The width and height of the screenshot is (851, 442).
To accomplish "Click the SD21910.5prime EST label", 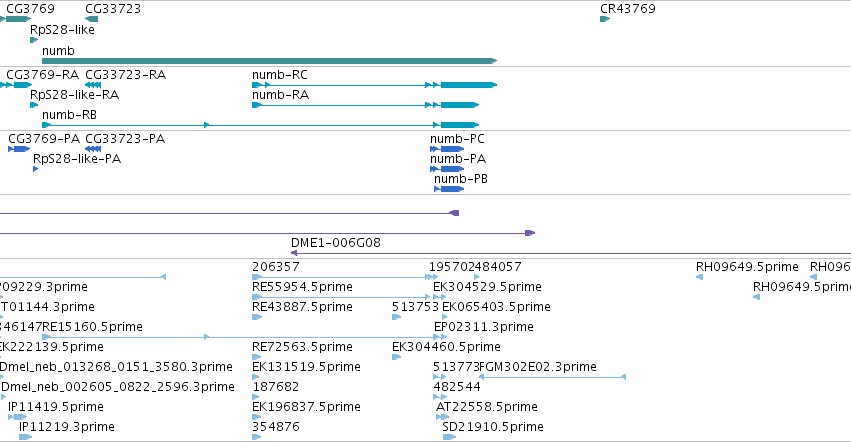I will click(493, 427).
